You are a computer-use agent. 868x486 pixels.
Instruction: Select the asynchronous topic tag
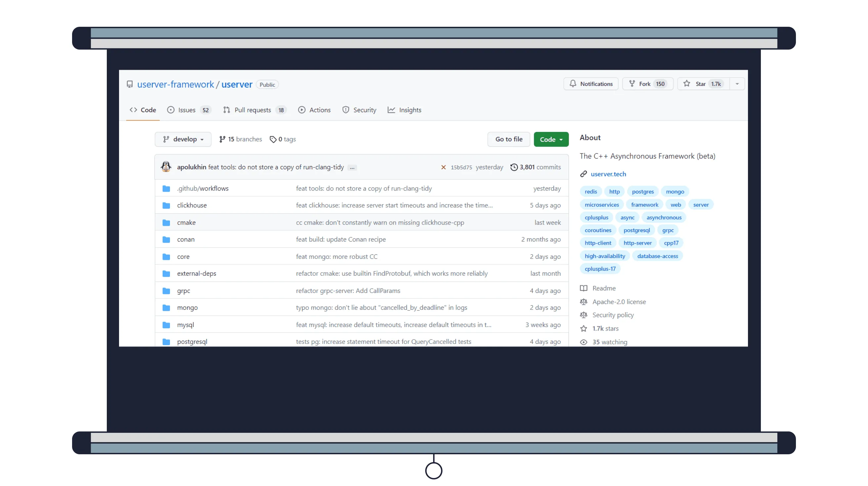[664, 217]
